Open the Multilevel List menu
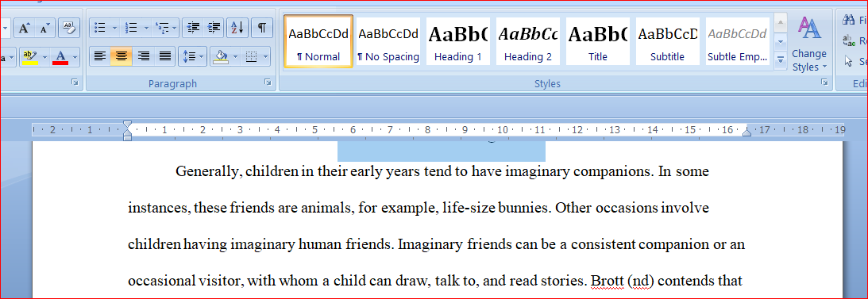Image resolution: width=868 pixels, height=299 pixels. coord(166,28)
